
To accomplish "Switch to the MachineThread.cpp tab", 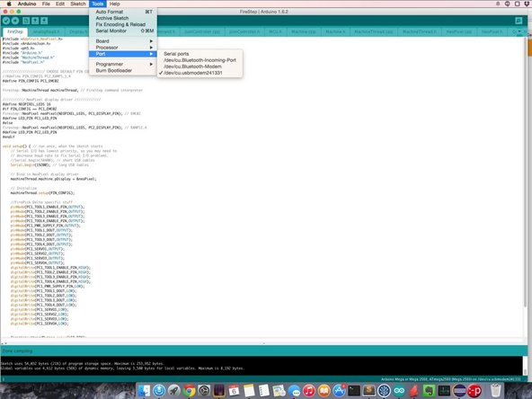I will 374,31.
